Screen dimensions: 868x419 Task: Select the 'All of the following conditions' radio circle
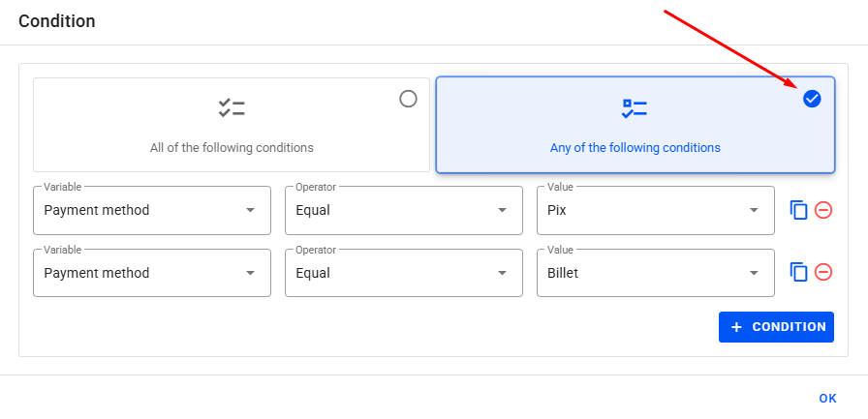coord(408,99)
